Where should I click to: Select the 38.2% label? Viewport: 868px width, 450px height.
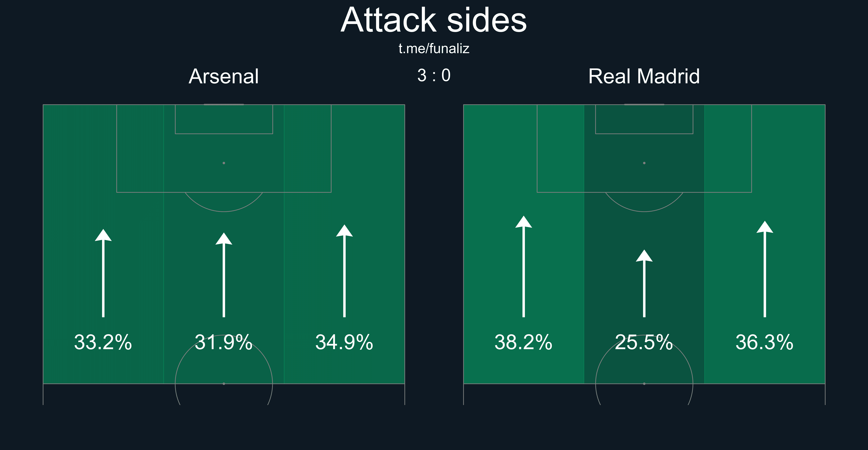click(524, 342)
